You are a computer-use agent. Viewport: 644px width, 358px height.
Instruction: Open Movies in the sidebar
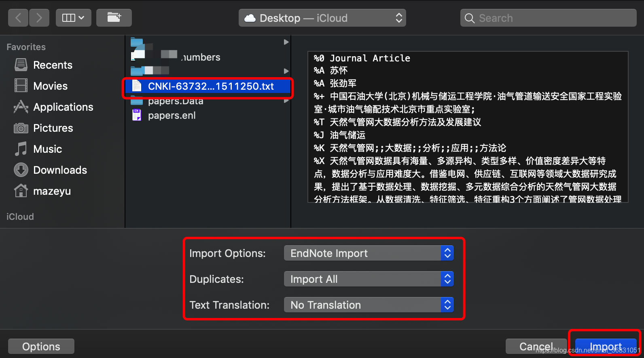(x=50, y=86)
